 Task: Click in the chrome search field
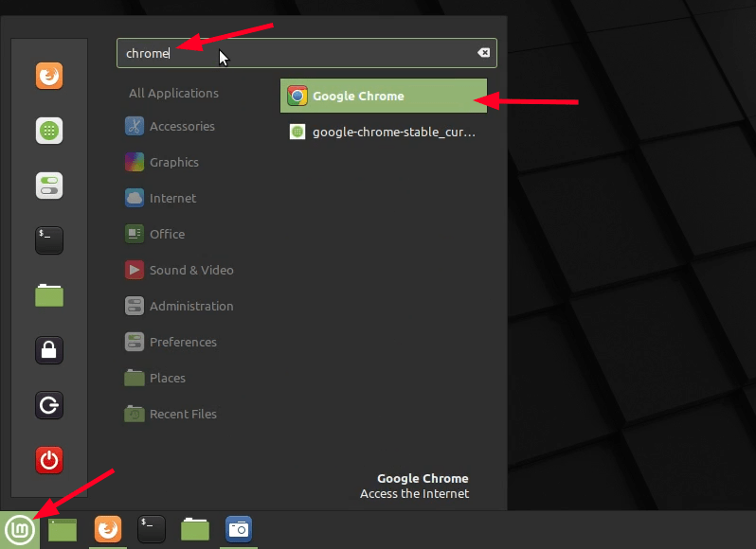[307, 53]
